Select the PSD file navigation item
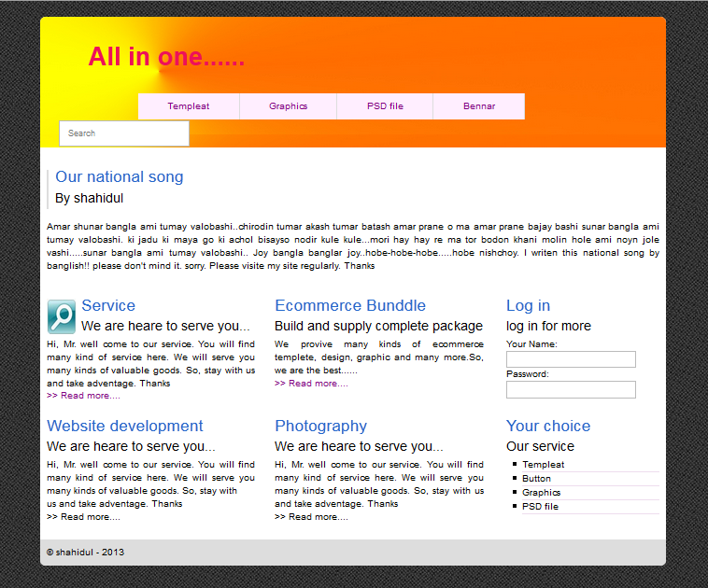Image resolution: width=708 pixels, height=588 pixels. tap(385, 106)
